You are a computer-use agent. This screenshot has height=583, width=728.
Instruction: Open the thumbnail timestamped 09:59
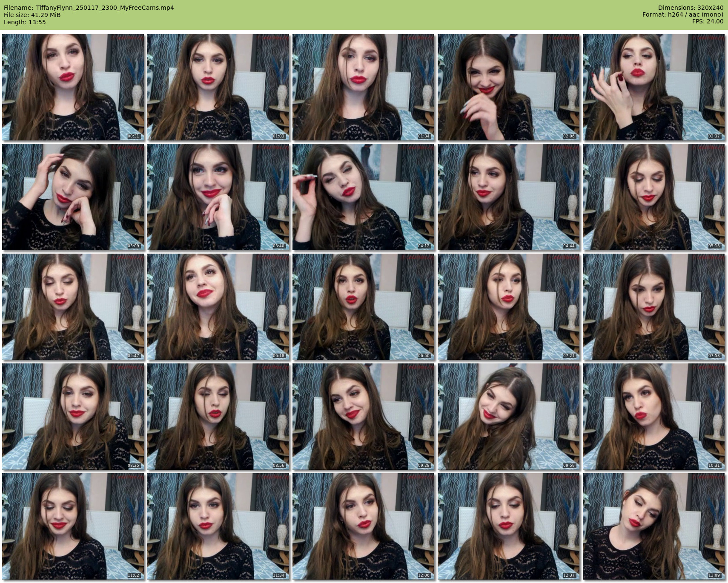[x=508, y=417]
